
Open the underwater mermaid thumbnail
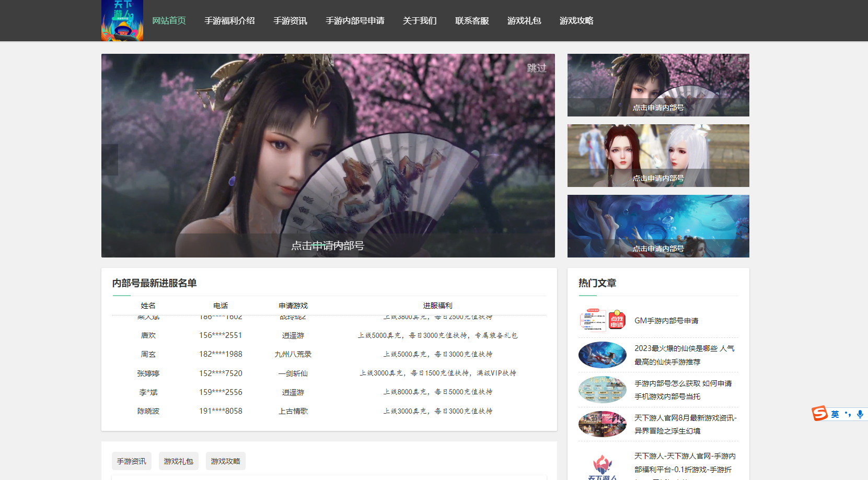[x=658, y=226]
